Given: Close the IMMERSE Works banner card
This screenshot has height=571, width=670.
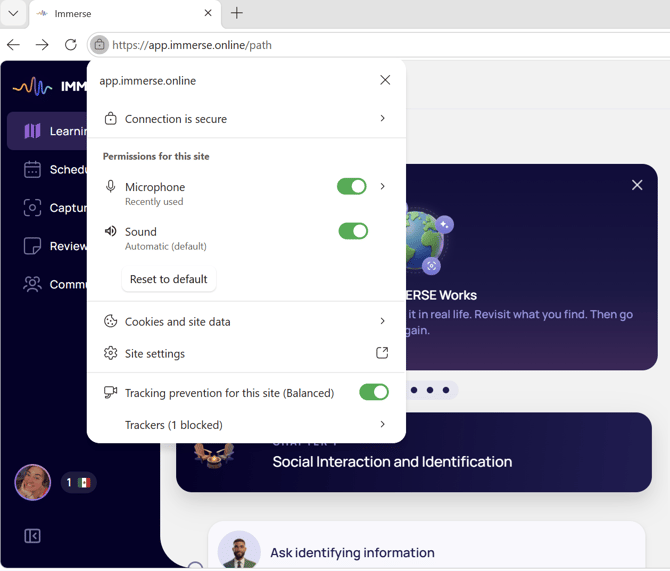Looking at the screenshot, I should click(637, 185).
